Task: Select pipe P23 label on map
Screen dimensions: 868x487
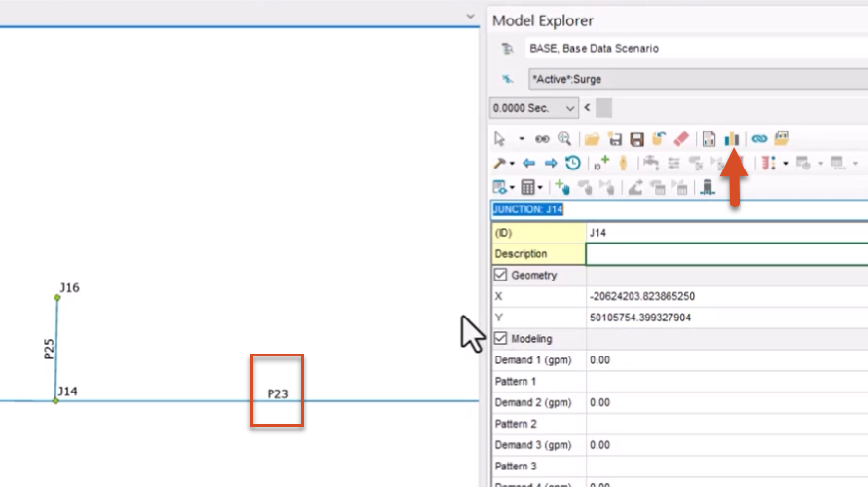Action: pyautogui.click(x=278, y=393)
